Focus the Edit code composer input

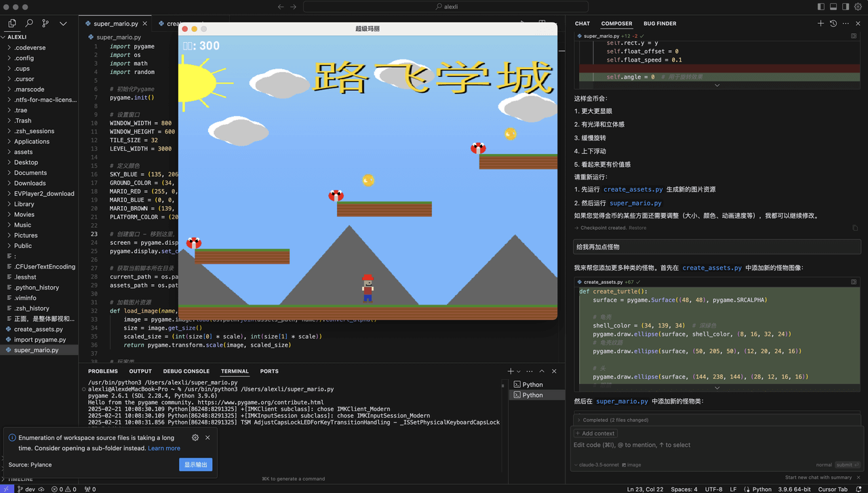(717, 445)
